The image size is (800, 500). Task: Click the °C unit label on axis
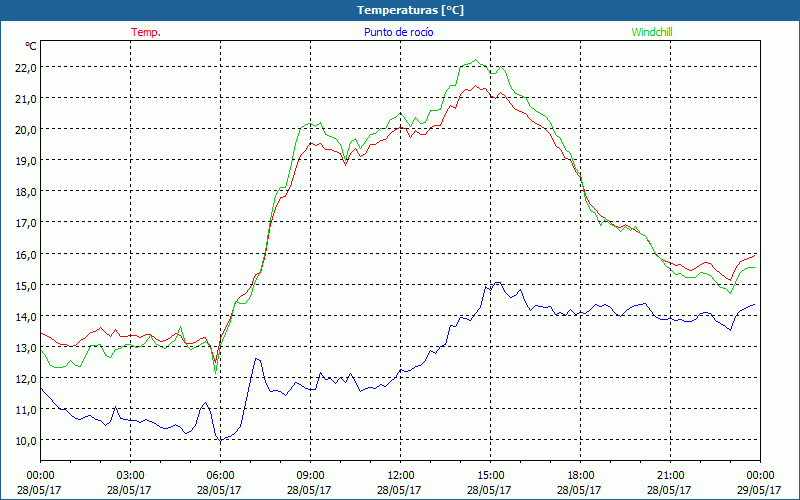pyautogui.click(x=31, y=46)
